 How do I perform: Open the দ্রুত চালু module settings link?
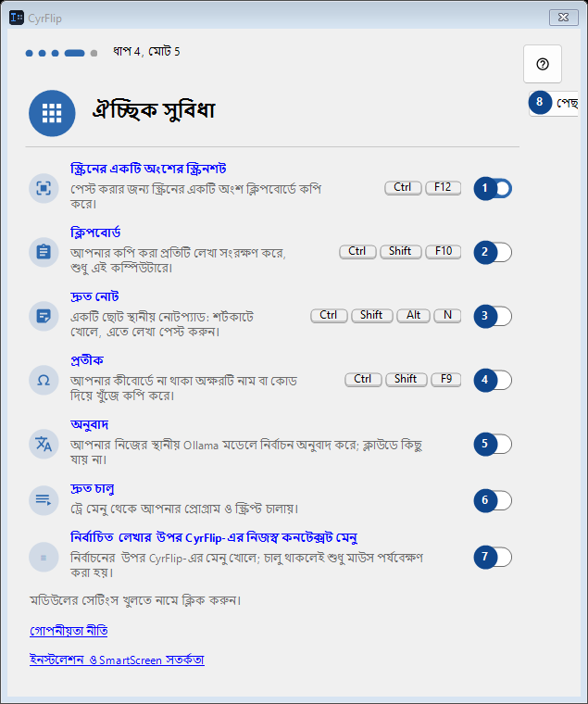tap(93, 488)
